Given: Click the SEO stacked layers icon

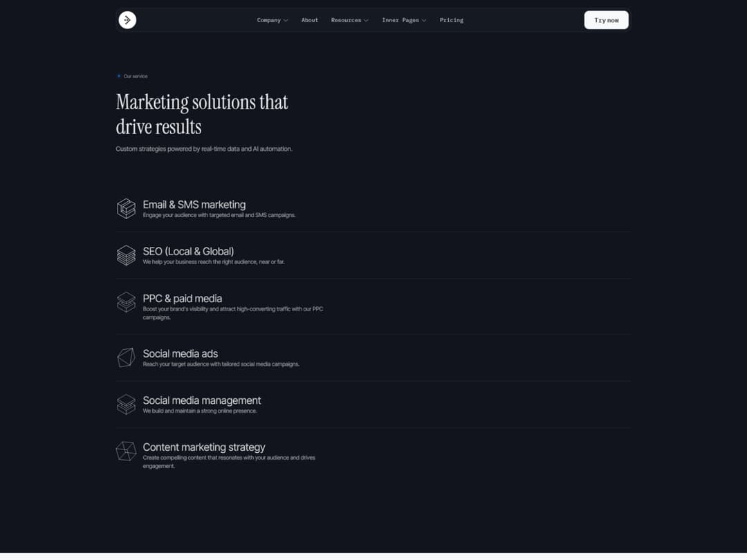Looking at the screenshot, I should click(126, 255).
